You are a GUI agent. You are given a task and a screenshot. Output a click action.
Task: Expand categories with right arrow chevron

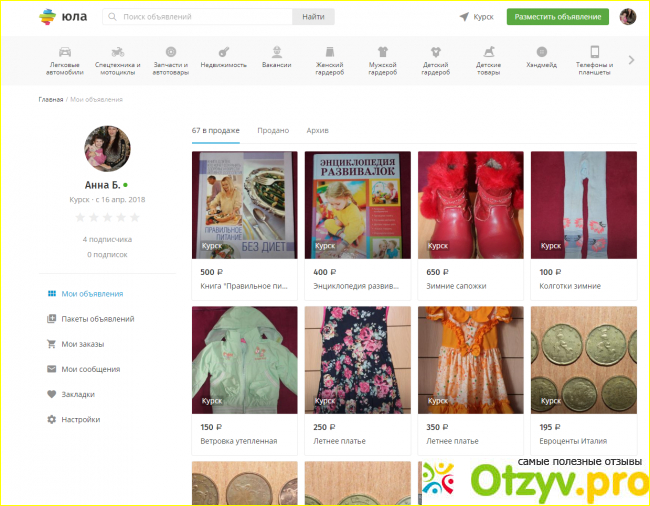coord(631,60)
